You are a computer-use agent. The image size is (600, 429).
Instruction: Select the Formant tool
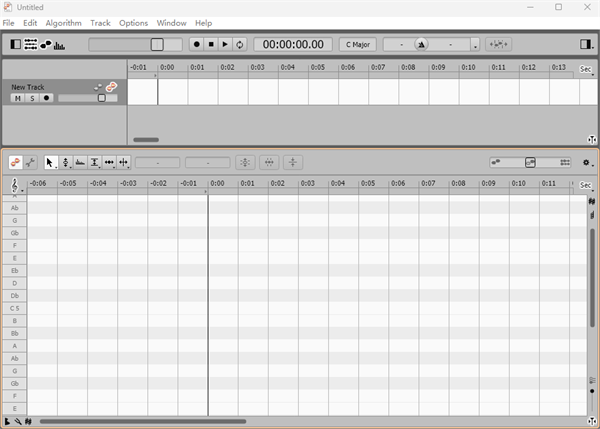coord(80,163)
